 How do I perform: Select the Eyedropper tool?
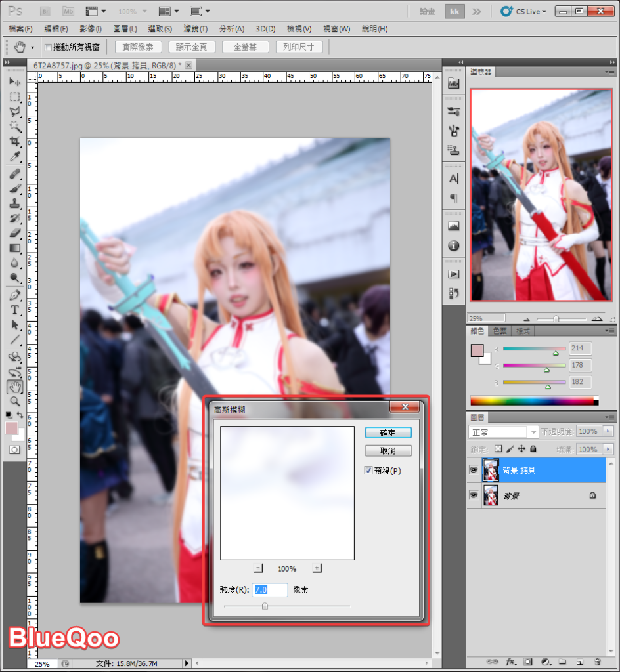click(x=14, y=157)
